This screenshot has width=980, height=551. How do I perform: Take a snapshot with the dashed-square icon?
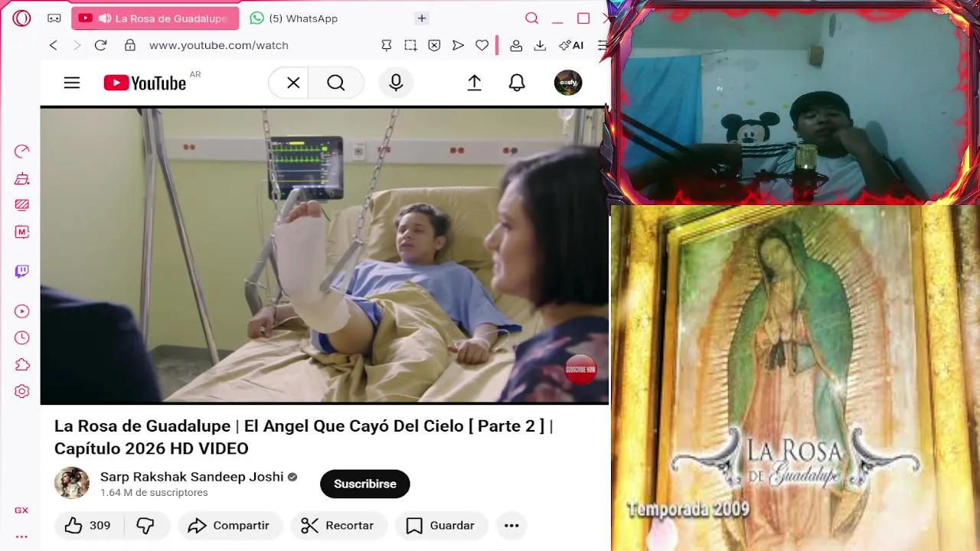coord(410,45)
